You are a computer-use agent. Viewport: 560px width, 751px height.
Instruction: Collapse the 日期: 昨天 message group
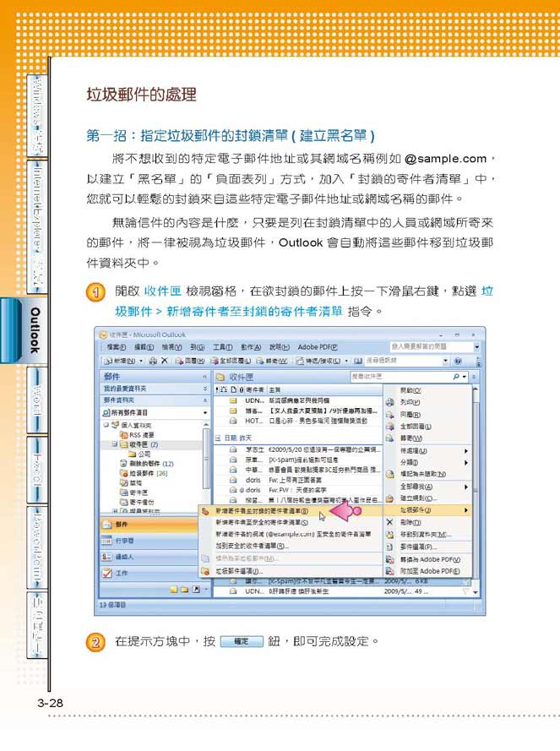pyautogui.click(x=217, y=438)
